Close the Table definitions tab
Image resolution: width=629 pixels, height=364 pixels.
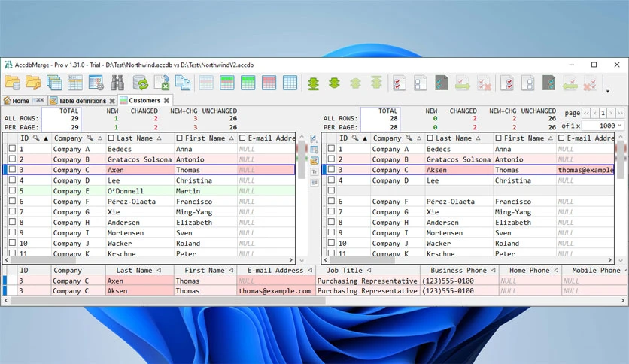(x=112, y=101)
